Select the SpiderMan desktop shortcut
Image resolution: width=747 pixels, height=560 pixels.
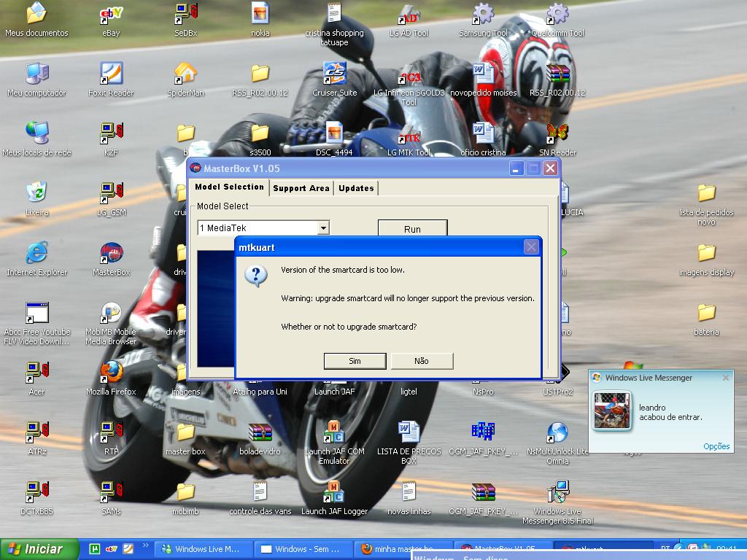point(186,79)
